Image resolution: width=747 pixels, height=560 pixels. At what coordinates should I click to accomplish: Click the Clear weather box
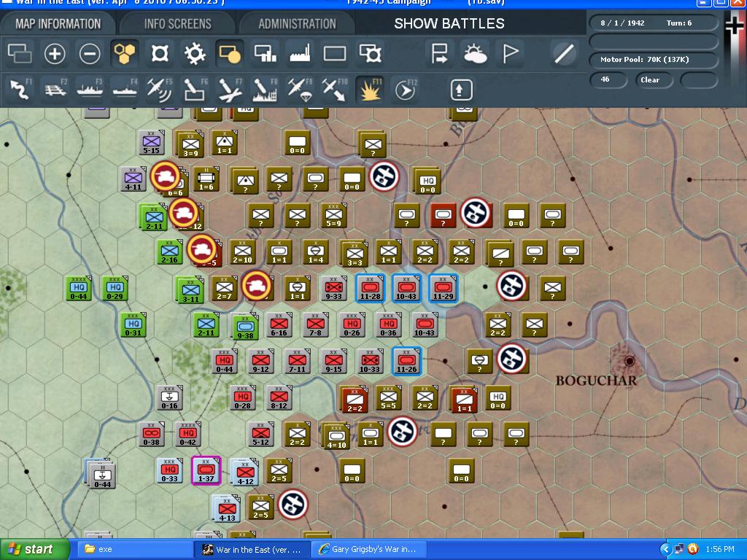pyautogui.click(x=654, y=79)
